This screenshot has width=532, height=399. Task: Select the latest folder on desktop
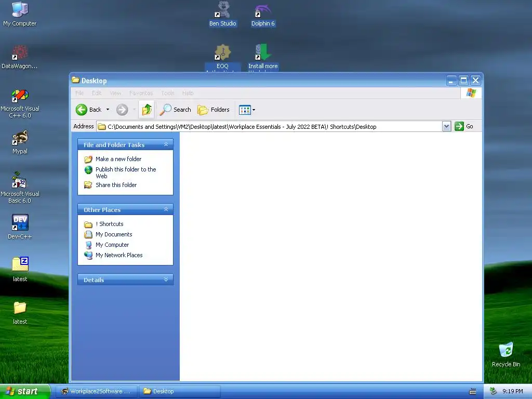[20, 312]
